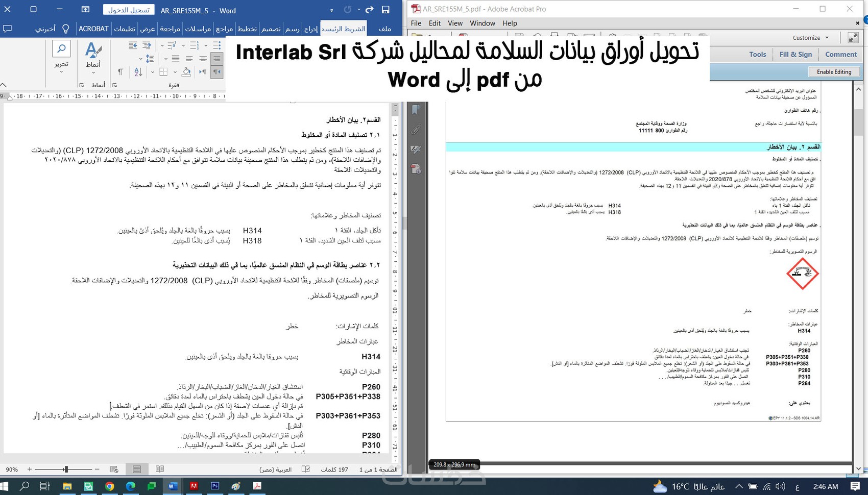
Task: Open the Design (تصميم) ribbon tab
Action: (271, 29)
